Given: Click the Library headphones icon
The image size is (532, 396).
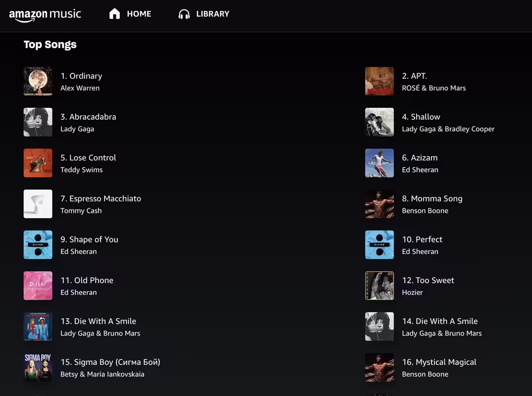Looking at the screenshot, I should pos(184,14).
